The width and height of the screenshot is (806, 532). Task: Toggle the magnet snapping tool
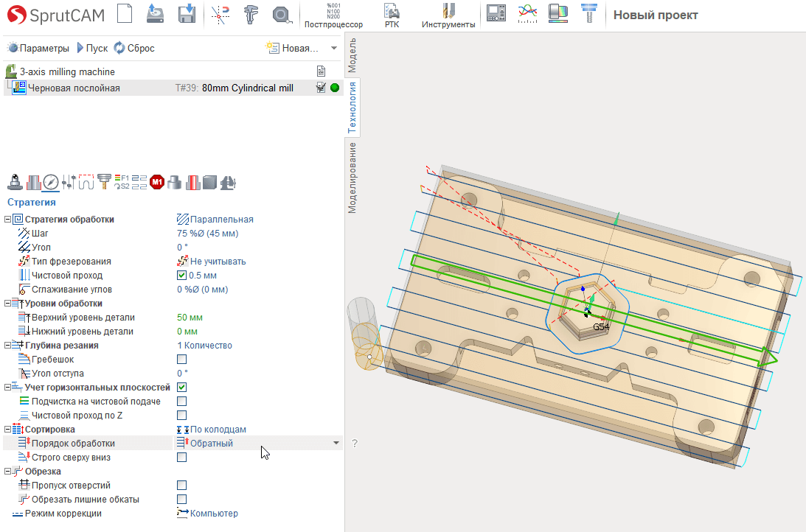(x=220, y=15)
